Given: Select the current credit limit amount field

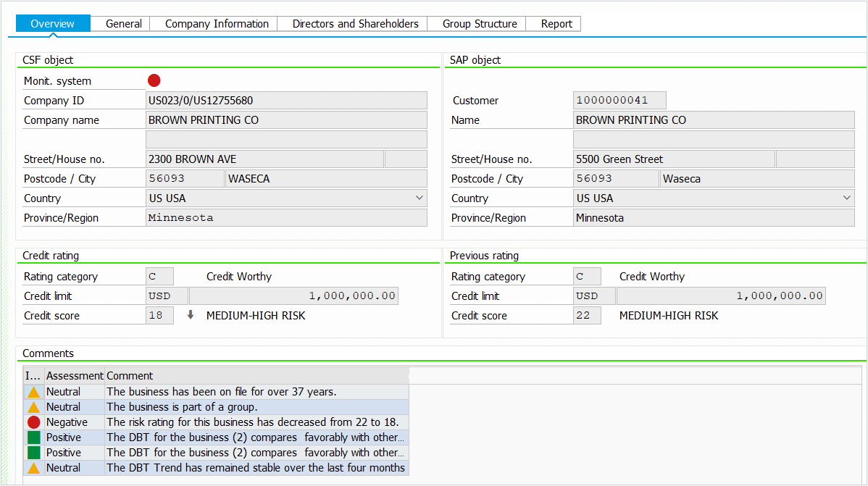Looking at the screenshot, I should click(x=293, y=296).
